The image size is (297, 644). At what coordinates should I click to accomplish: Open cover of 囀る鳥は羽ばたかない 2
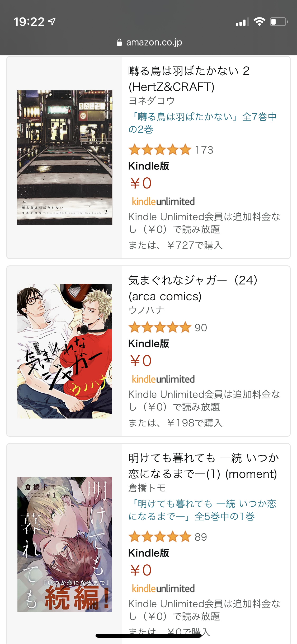pyautogui.click(x=64, y=158)
